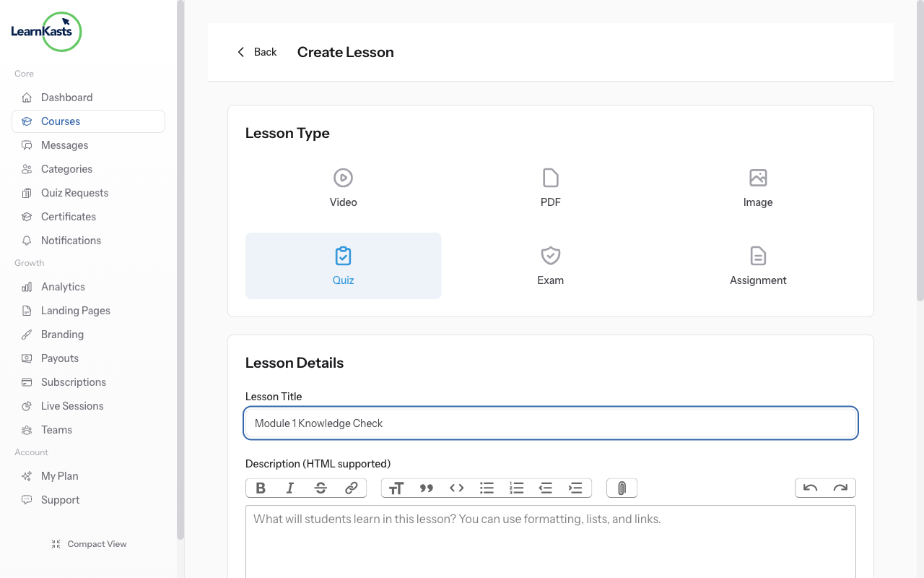924x578 pixels.
Task: Pick the Exam lesson type
Action: [x=550, y=266]
